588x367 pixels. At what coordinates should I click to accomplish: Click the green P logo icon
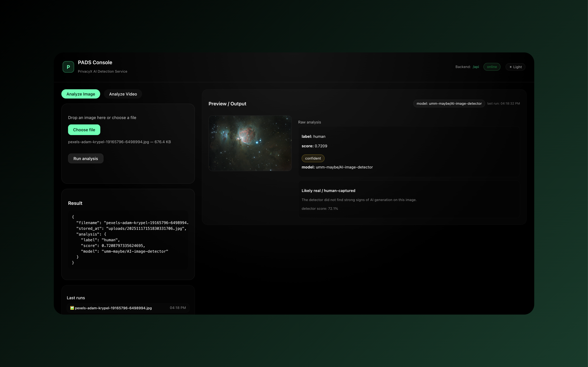[68, 67]
